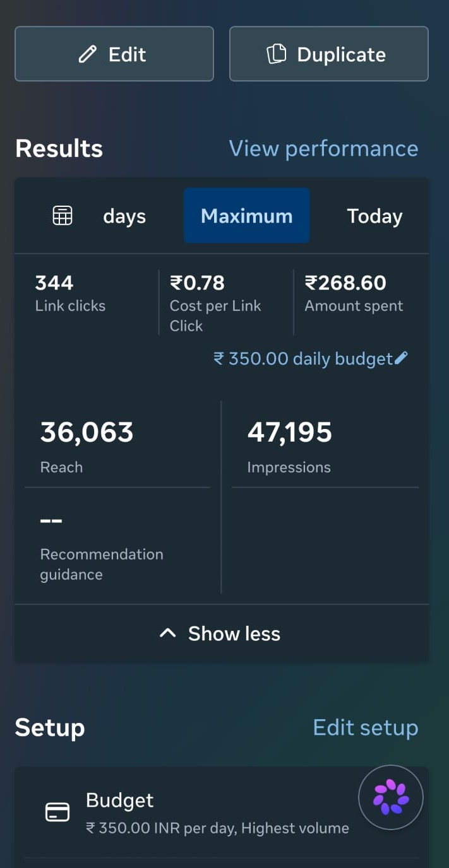This screenshot has width=449, height=868.
Task: Open the custom date range calendar icon
Action: click(62, 216)
